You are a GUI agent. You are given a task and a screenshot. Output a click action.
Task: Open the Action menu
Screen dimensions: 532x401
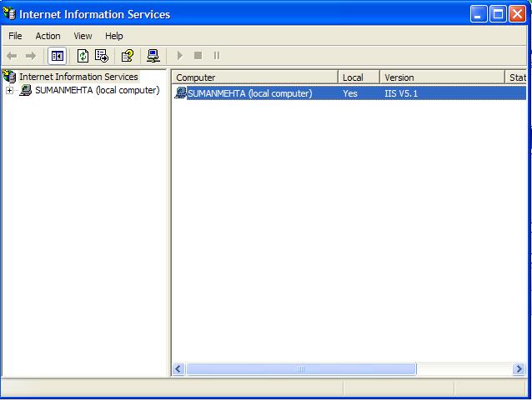(48, 36)
